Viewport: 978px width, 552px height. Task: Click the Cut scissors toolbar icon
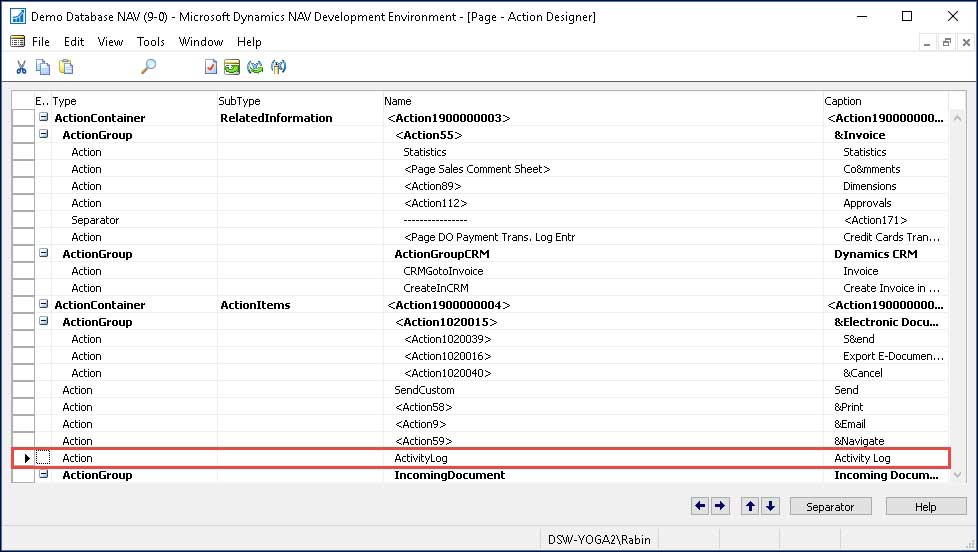(x=21, y=67)
